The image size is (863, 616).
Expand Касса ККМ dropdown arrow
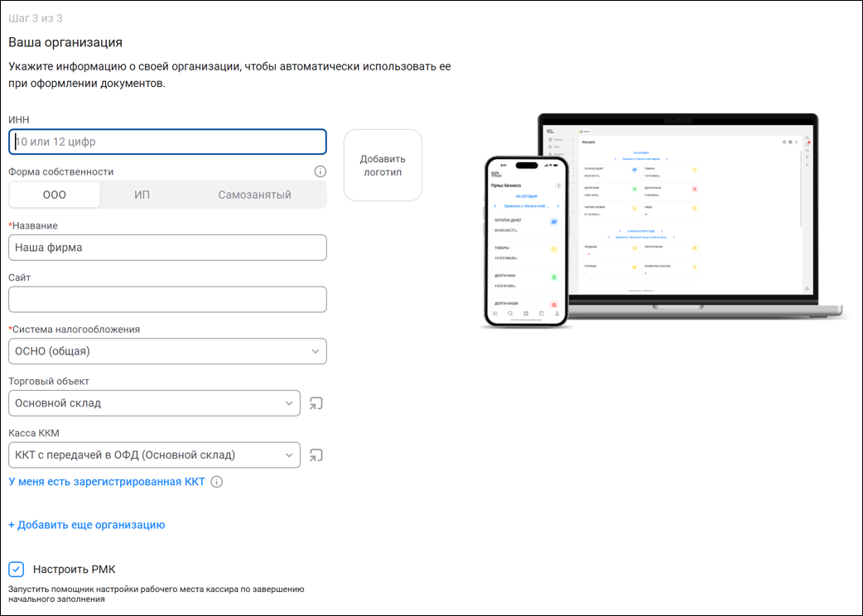pos(288,455)
